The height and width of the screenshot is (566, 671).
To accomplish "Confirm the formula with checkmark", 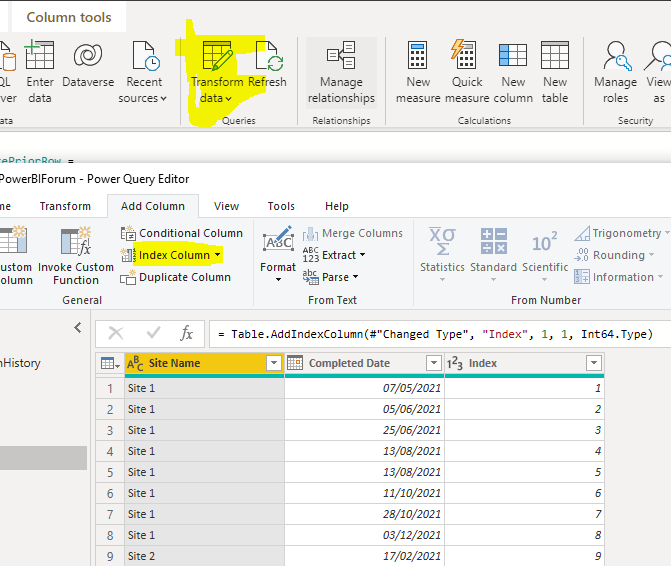I will pos(153,333).
